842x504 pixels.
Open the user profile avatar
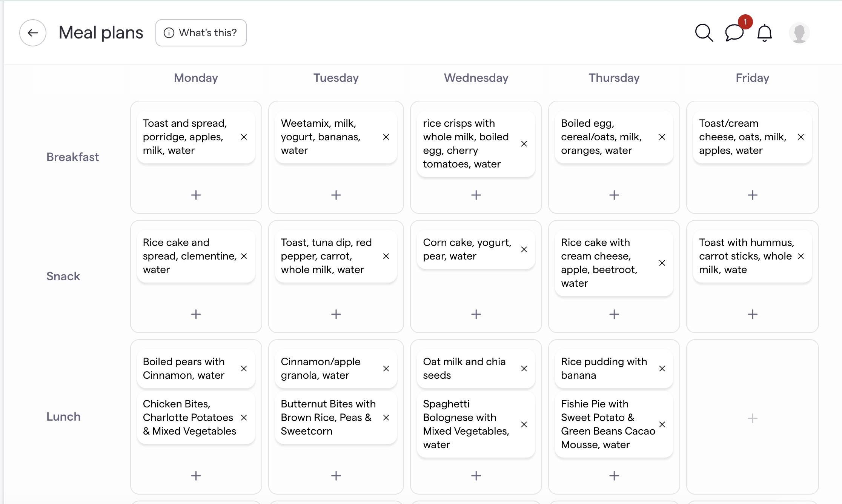tap(799, 33)
